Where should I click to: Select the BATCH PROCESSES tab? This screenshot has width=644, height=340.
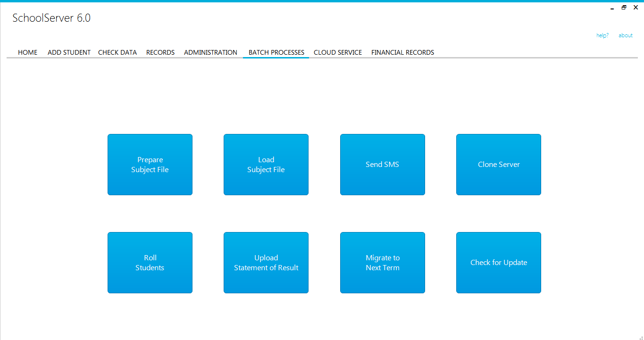276,52
